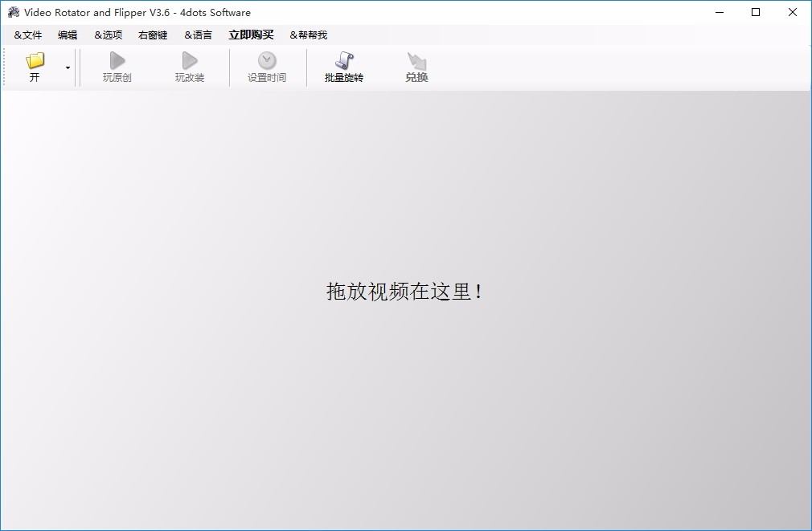This screenshot has width=812, height=531.
Task: Open the &帮帮我 help menu
Action: point(309,35)
